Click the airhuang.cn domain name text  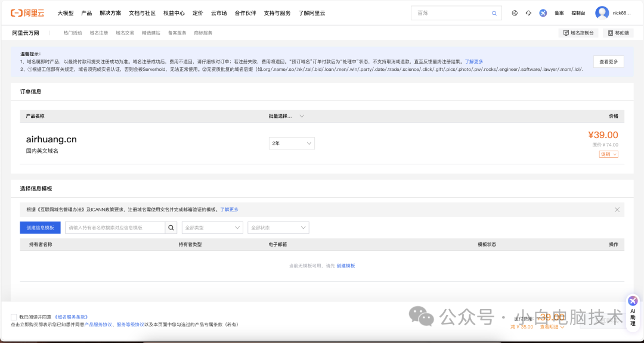click(x=51, y=139)
